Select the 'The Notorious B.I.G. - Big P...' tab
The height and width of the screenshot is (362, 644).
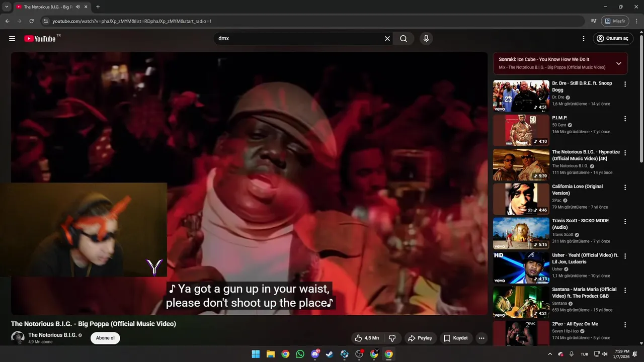[48, 7]
